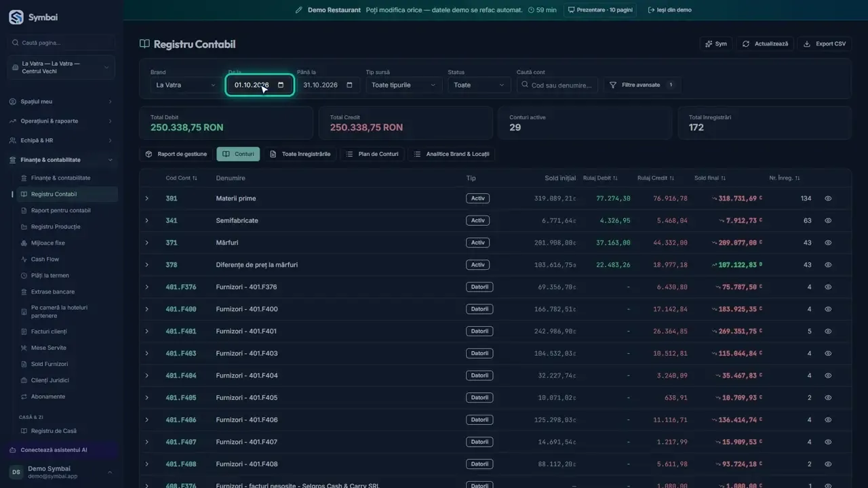
Task: Open Plăți la termen sidebar item
Action: 50,275
